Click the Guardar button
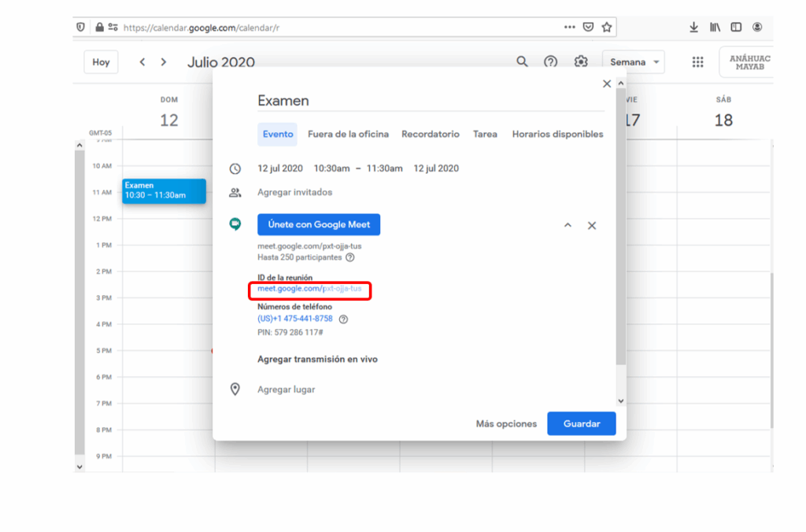Viewport: 806px width, 532px height. [581, 423]
